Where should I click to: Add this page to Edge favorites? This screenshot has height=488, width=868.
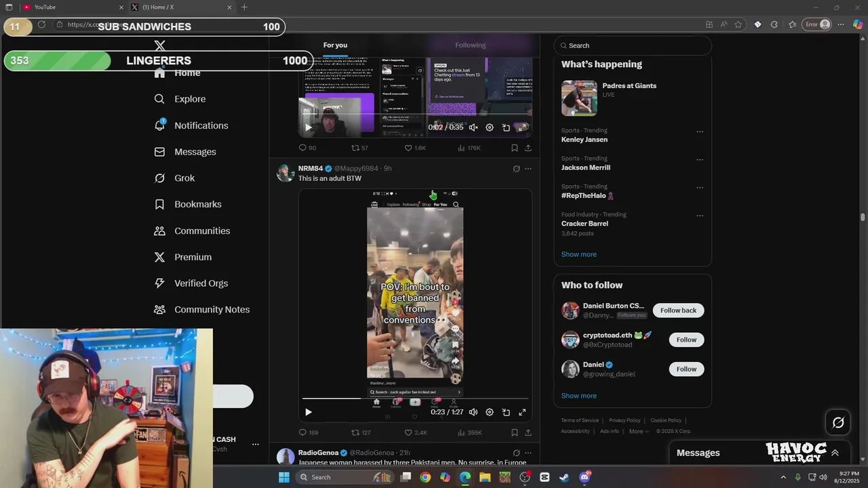click(x=738, y=24)
